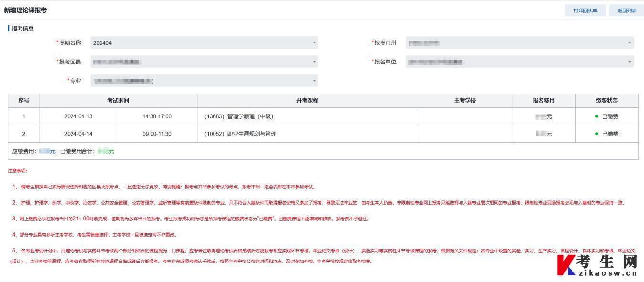This screenshot has height=282, width=644.
Task: Click the 开考课程 column header
Action: 307,100
